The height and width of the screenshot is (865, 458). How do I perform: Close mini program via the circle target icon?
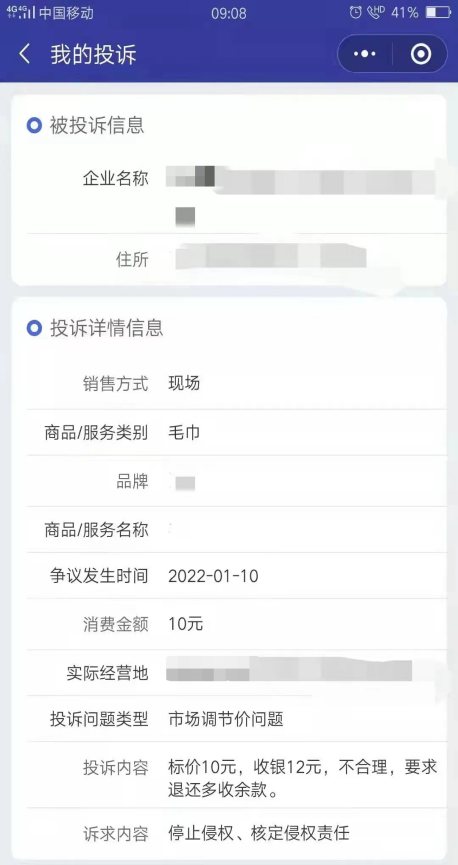pos(420,54)
